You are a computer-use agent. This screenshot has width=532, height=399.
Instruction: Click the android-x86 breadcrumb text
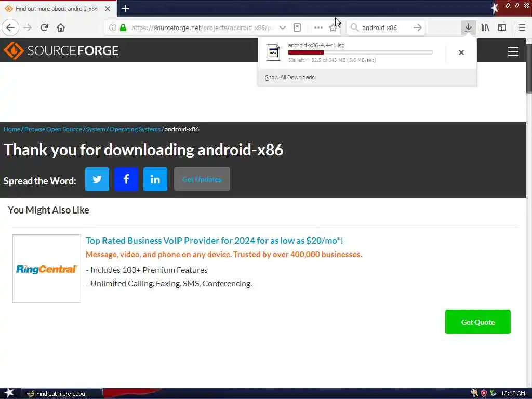pos(182,129)
